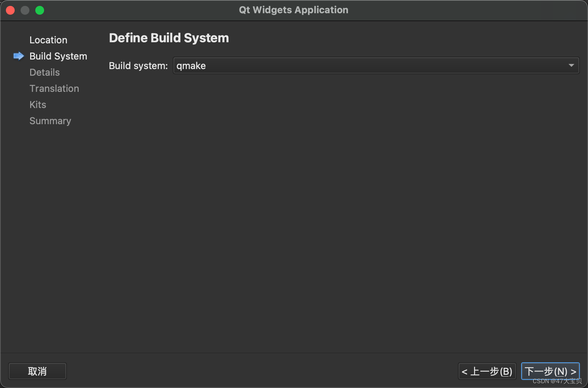Click the 上一步(B) back button
588x388 pixels.
(x=487, y=371)
